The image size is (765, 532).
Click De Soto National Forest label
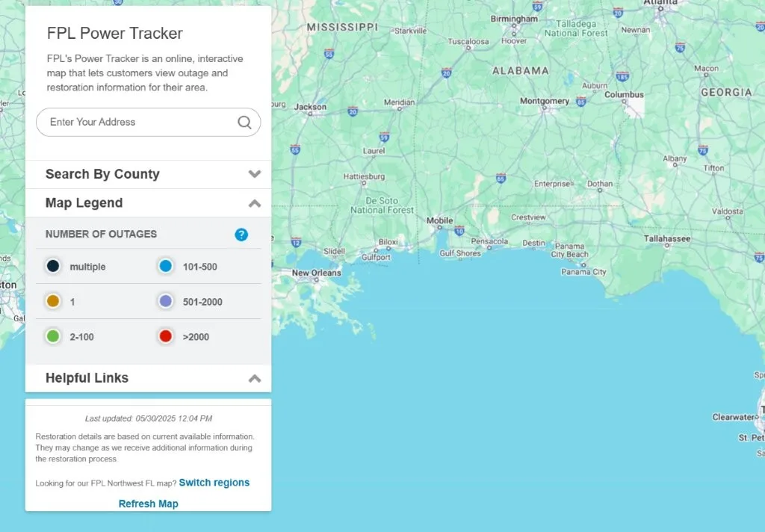pyautogui.click(x=382, y=205)
